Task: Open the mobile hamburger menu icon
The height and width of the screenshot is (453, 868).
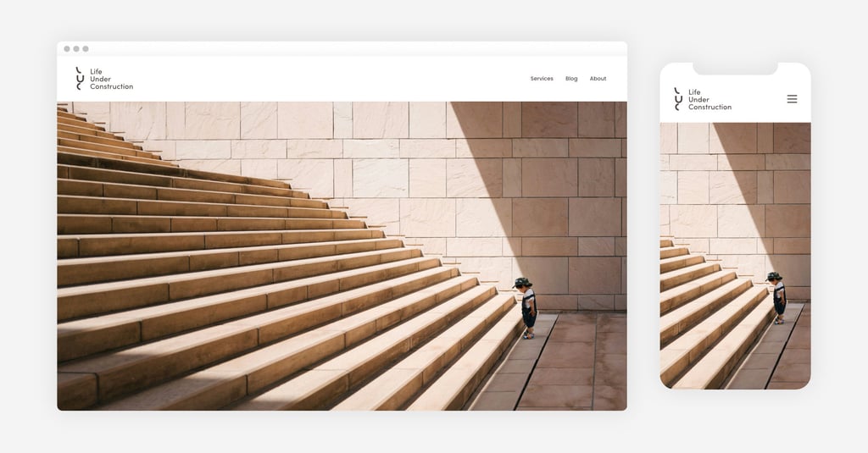Action: (793, 99)
